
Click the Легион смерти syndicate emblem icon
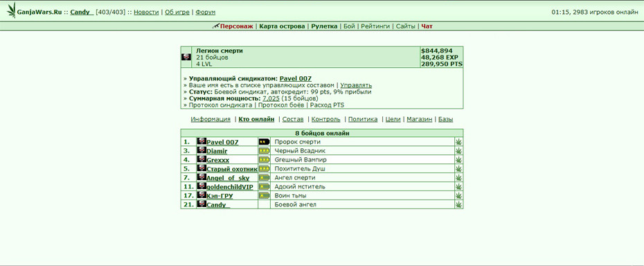(186, 57)
